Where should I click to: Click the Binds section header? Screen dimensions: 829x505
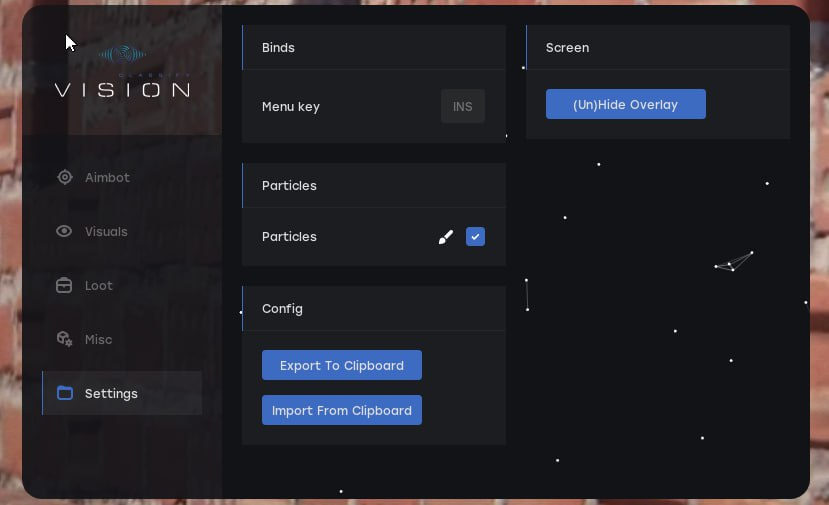point(374,48)
